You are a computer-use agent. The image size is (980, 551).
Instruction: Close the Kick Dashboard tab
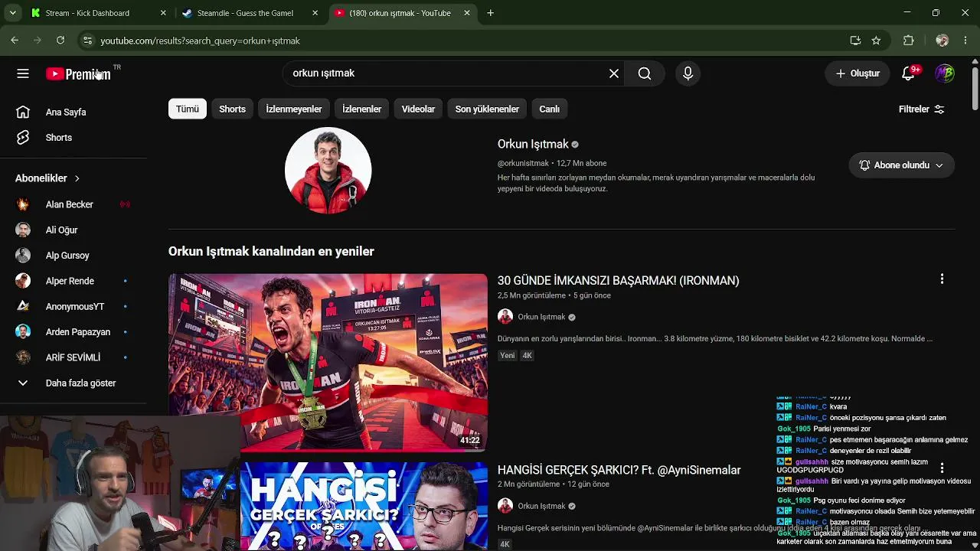tap(163, 13)
